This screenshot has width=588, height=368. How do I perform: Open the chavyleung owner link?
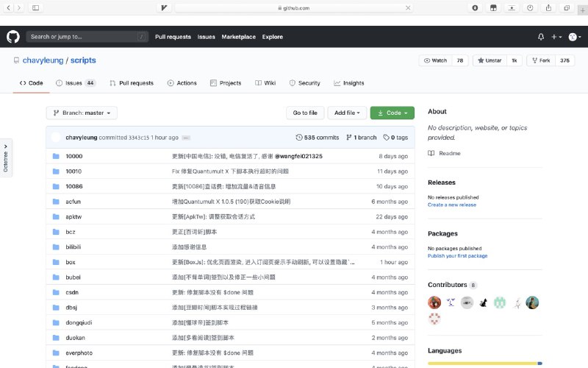pos(43,60)
